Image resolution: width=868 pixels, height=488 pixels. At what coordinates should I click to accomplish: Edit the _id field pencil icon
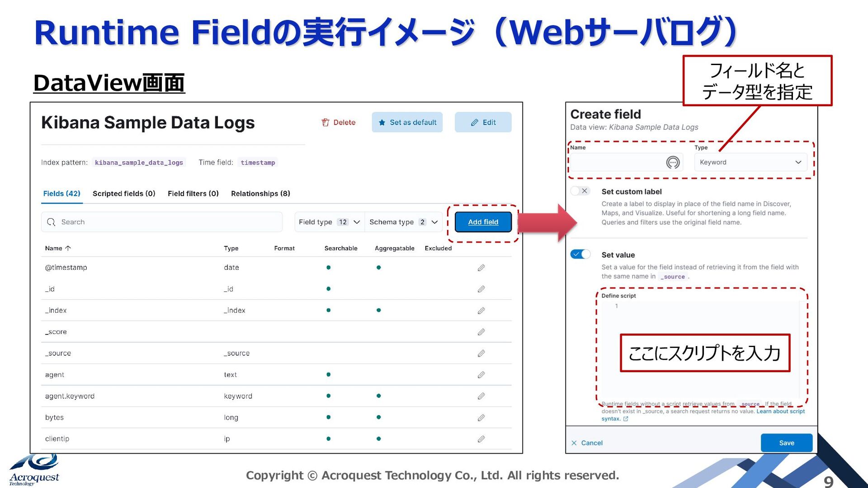click(481, 289)
